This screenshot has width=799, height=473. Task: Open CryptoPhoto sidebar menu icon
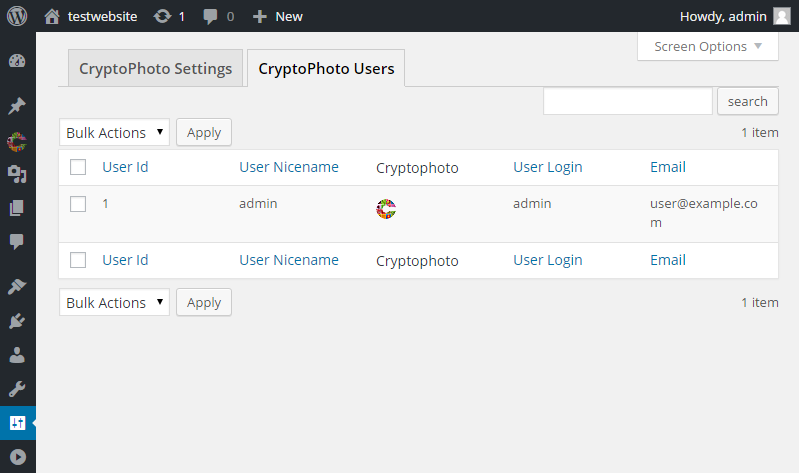coord(17,142)
